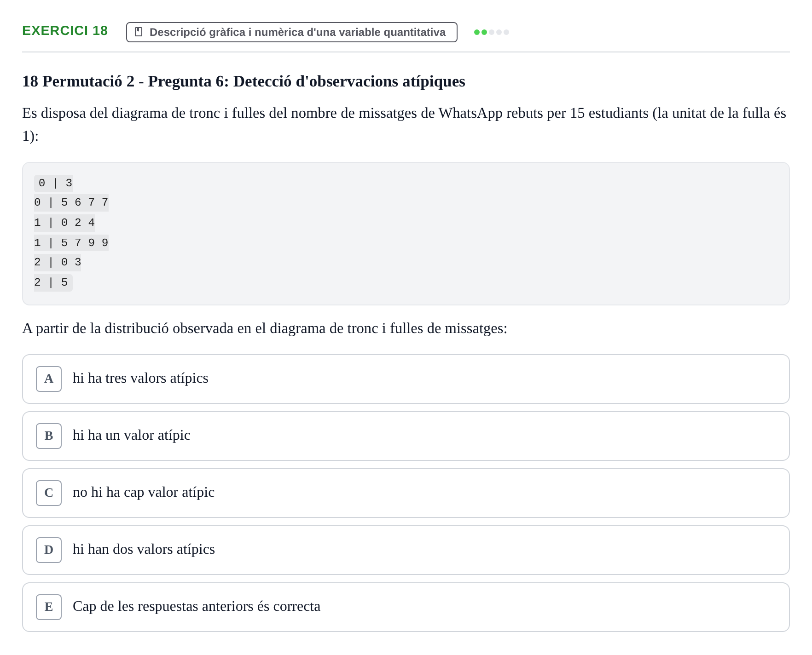Viewport: 812px width, 655px height.
Task: Click the EXERCICI 18 heading
Action: coord(65,31)
